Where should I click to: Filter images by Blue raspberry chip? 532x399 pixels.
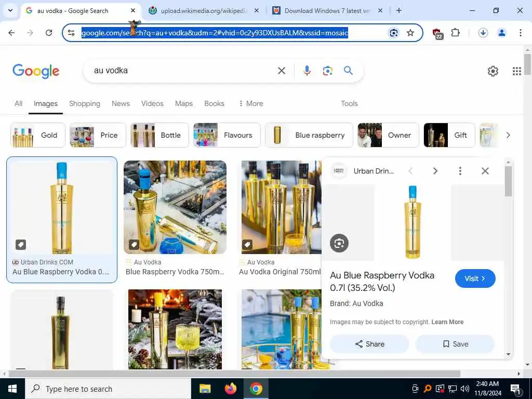point(309,135)
